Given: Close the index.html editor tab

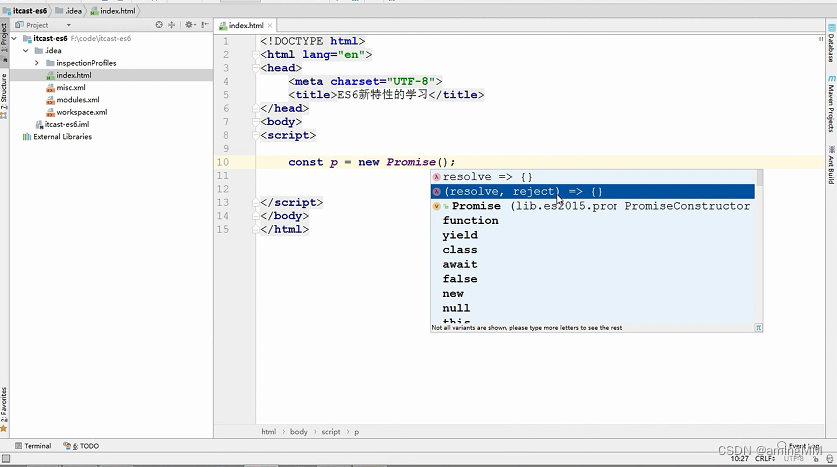Looking at the screenshot, I should click(x=270, y=25).
